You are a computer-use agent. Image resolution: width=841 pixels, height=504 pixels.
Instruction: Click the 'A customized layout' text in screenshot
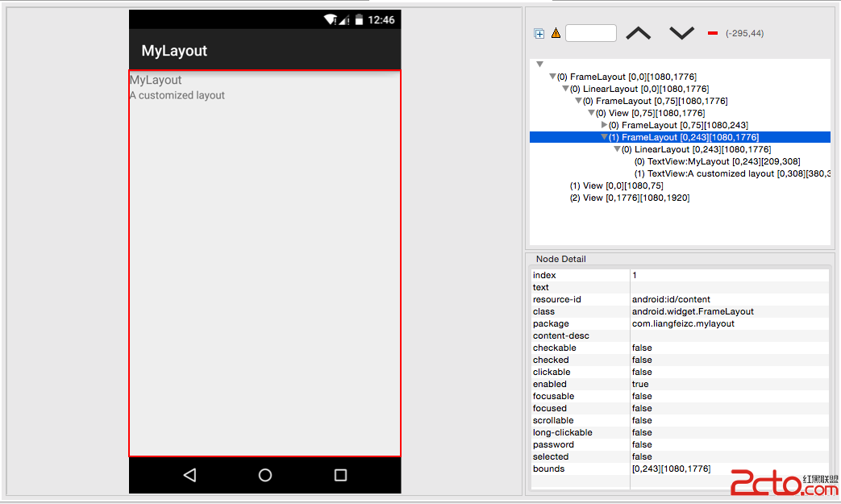177,95
